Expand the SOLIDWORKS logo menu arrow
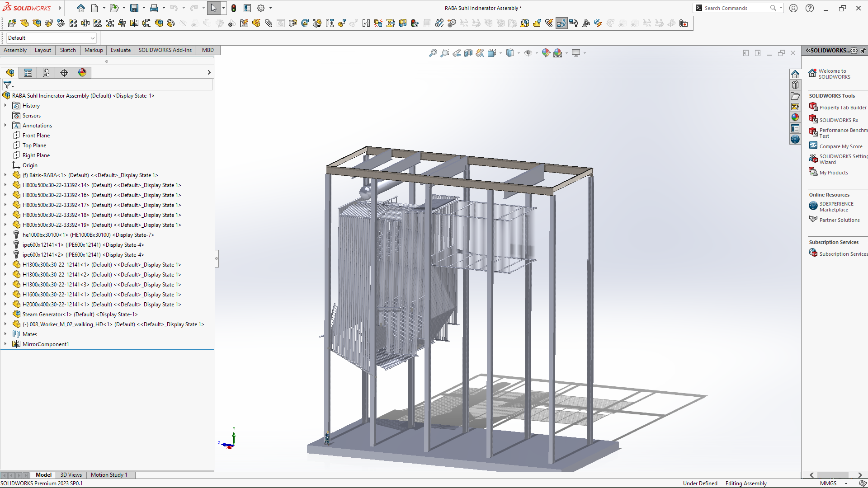This screenshot has height=488, width=868. [x=60, y=8]
